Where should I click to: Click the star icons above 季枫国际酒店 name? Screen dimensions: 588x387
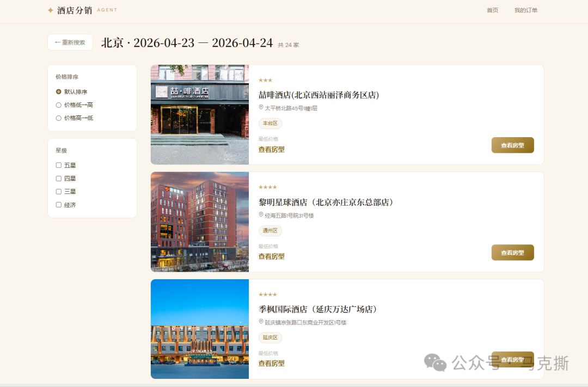tap(267, 294)
